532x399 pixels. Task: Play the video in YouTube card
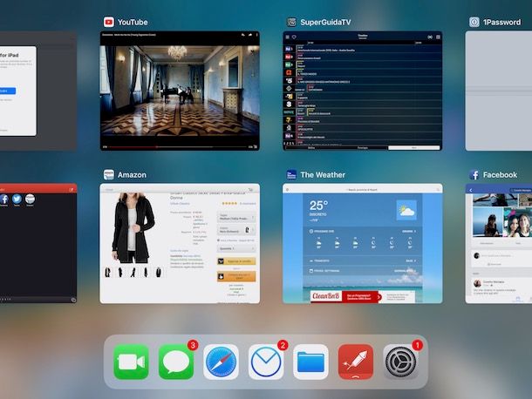(x=180, y=91)
